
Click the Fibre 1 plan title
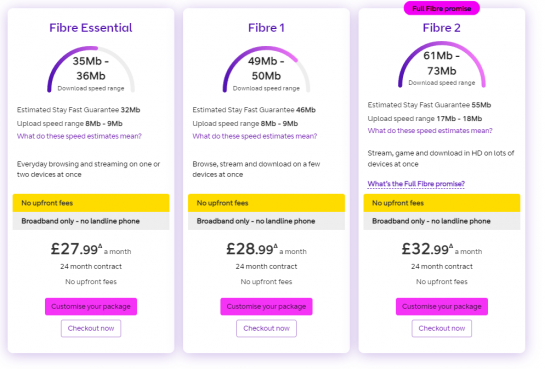click(266, 28)
